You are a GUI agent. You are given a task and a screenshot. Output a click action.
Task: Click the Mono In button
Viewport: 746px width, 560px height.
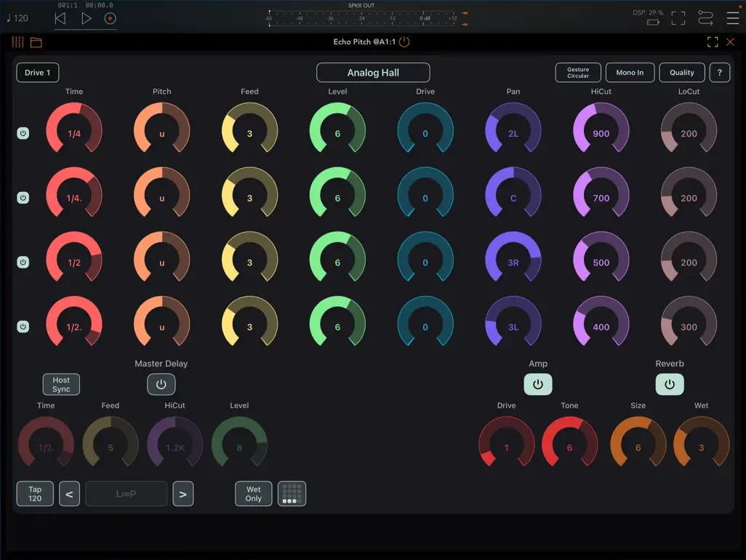[x=630, y=72]
